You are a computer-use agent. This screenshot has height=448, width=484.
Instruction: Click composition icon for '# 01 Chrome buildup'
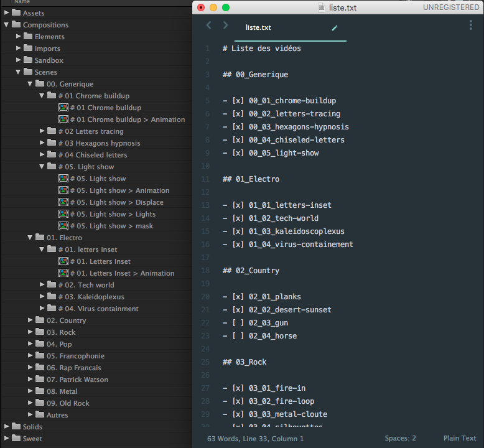point(63,108)
